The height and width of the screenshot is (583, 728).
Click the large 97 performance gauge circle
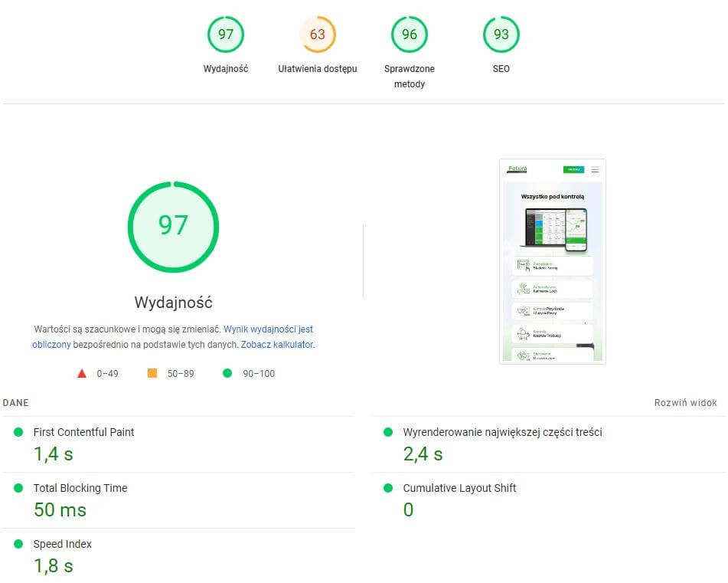tap(173, 225)
